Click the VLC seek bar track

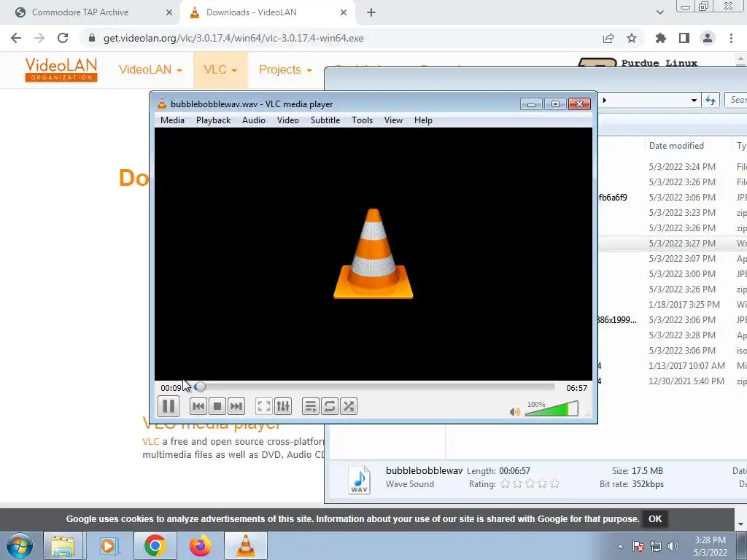click(x=374, y=387)
